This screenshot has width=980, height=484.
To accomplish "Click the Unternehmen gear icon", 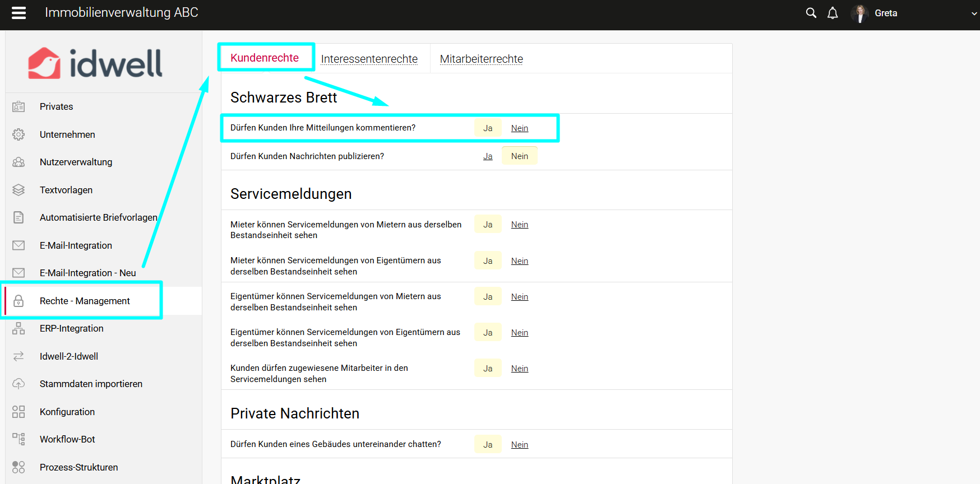I will [x=19, y=134].
